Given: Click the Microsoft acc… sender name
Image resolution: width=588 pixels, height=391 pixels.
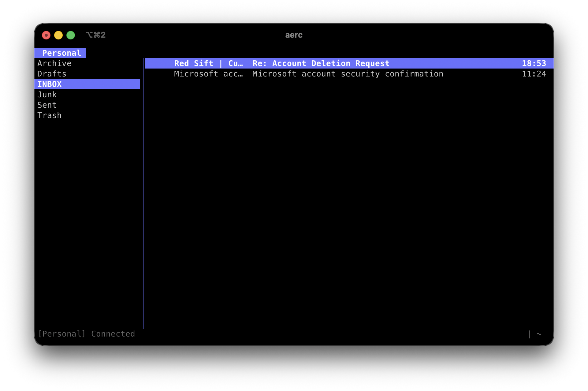Looking at the screenshot, I should coord(209,74).
